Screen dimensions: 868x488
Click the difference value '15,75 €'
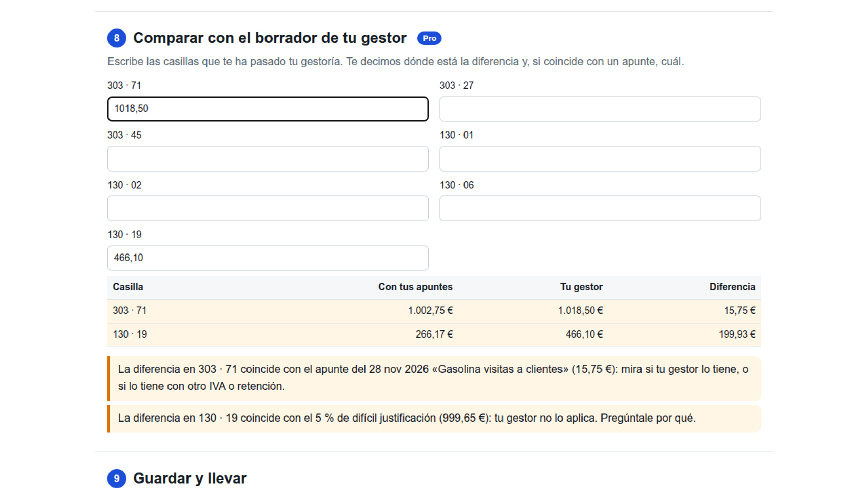[740, 310]
